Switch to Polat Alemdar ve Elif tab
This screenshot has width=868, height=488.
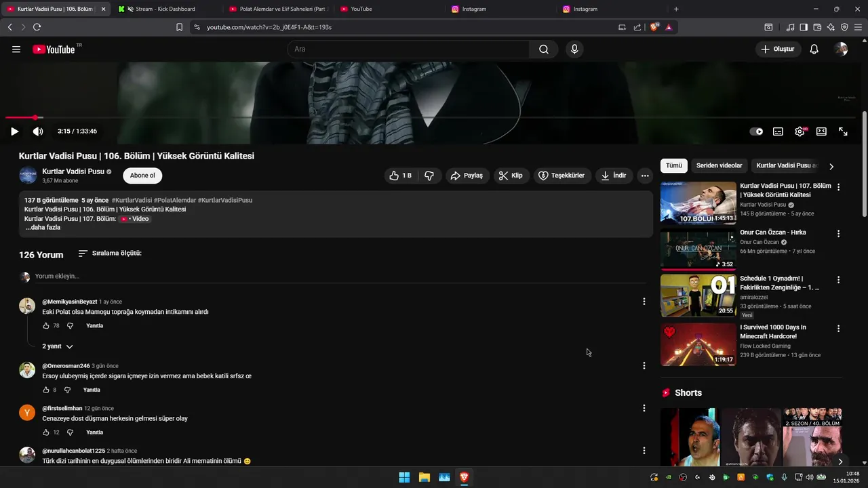point(278,9)
